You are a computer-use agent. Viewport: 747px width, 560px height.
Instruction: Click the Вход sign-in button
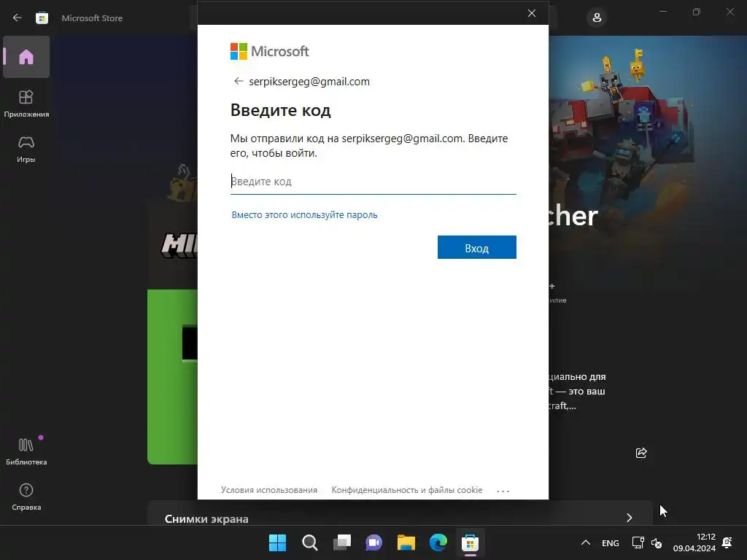(477, 248)
